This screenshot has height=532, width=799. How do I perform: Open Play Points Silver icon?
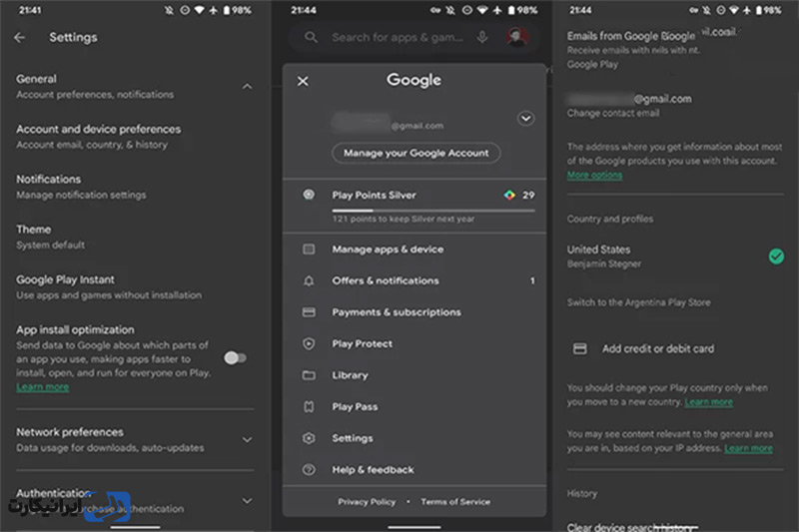309,195
